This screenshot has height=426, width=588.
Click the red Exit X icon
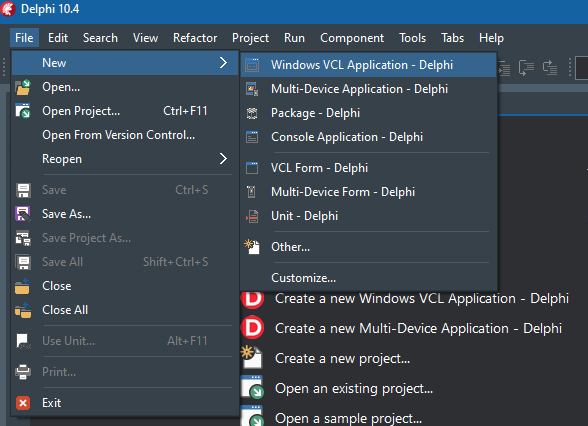[23, 403]
